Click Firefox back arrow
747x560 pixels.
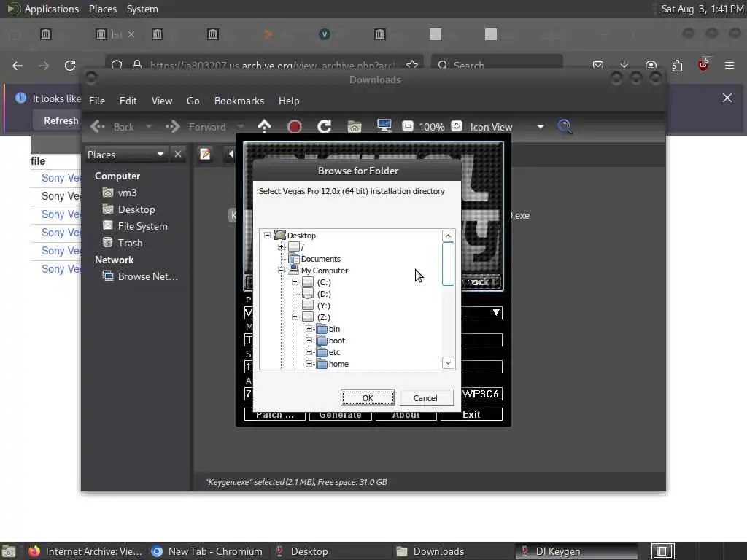coord(18,66)
